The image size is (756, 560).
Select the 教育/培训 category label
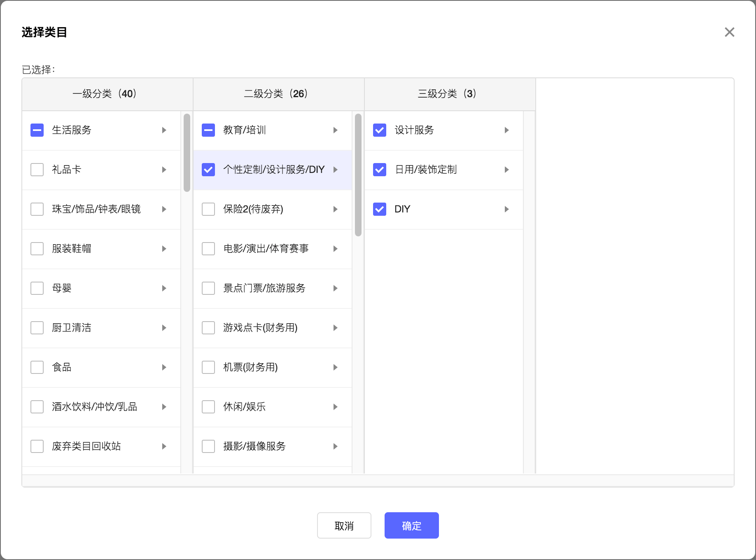(x=245, y=130)
